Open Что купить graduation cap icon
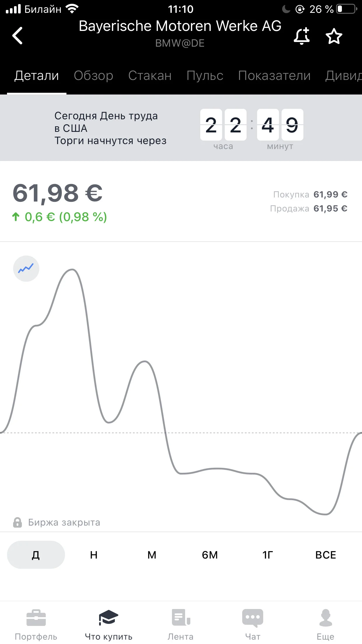362x644 pixels. tap(108, 618)
